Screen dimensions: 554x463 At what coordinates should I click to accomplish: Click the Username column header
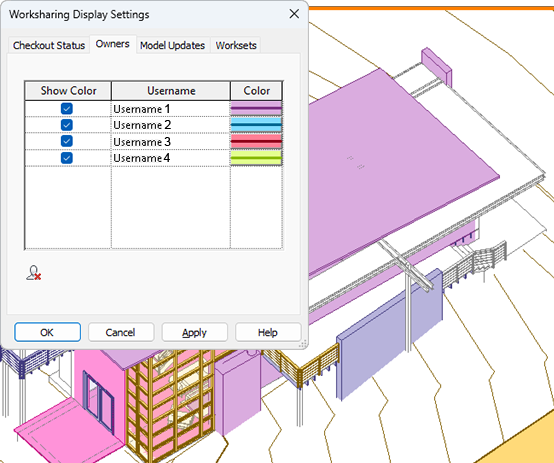tap(171, 91)
